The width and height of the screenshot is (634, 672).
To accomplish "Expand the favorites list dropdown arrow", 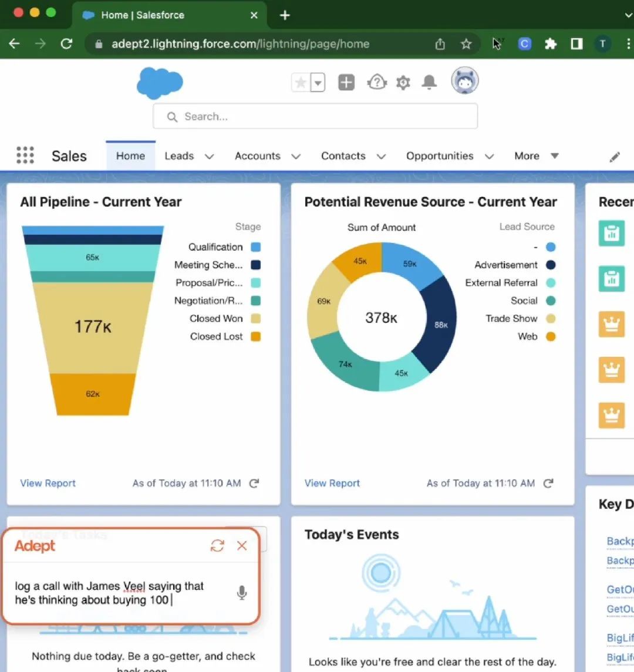I will click(318, 83).
